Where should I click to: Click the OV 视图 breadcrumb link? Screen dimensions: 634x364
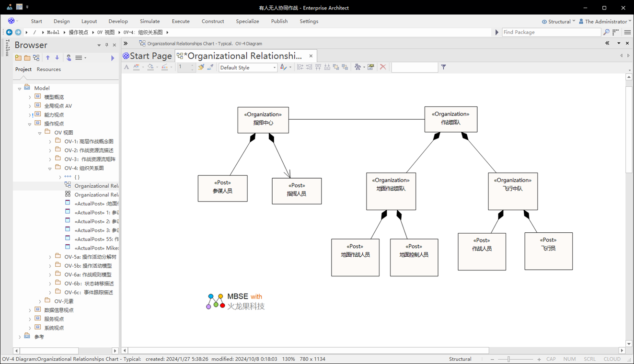click(106, 33)
